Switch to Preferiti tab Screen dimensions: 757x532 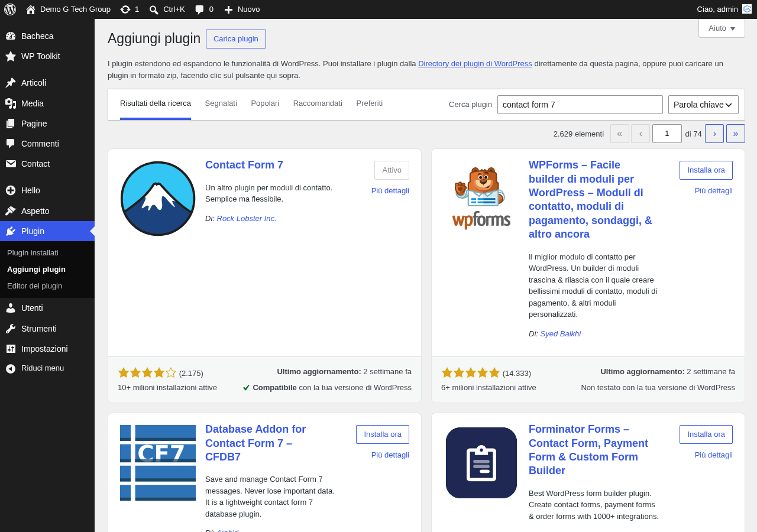(x=370, y=103)
